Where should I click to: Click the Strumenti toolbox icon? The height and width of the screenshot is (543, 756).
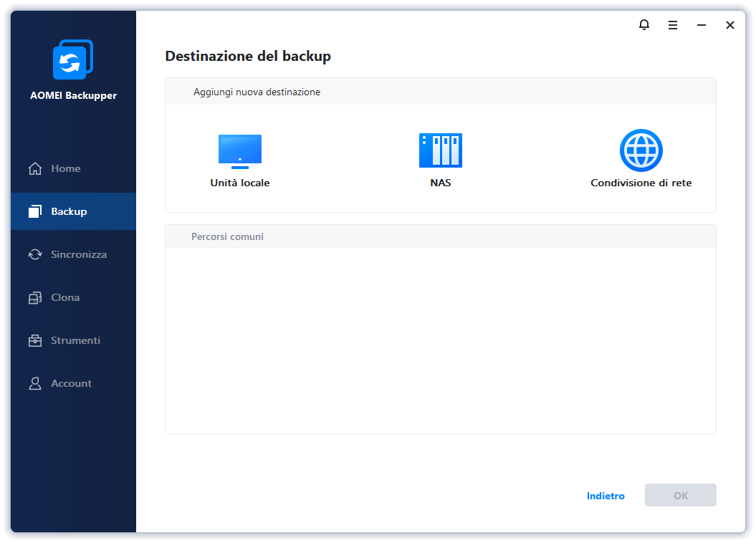(x=34, y=341)
